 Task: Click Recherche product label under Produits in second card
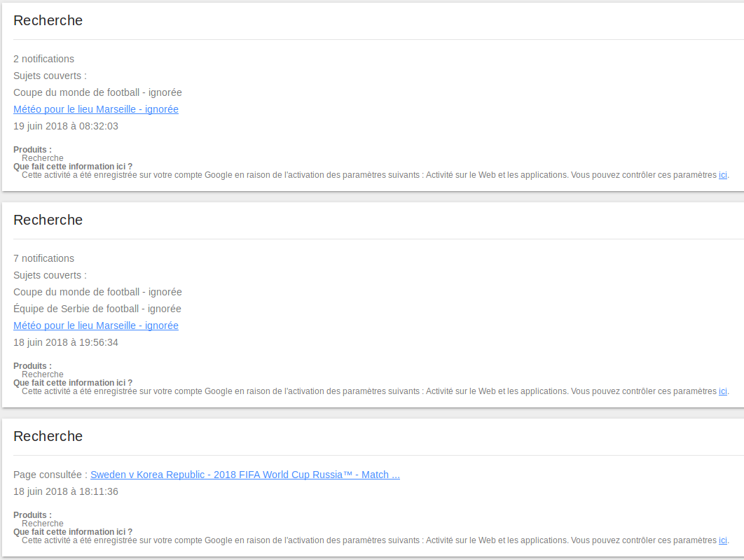click(x=42, y=374)
